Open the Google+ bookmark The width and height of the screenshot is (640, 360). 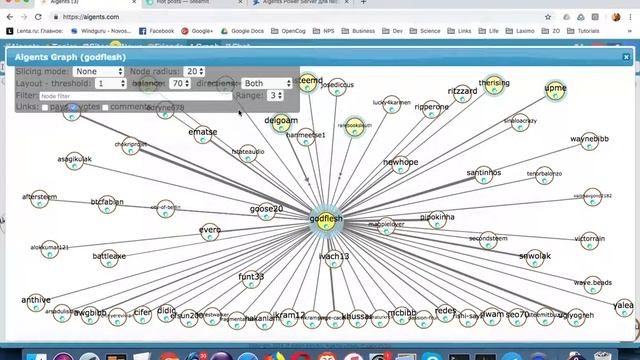(x=197, y=31)
